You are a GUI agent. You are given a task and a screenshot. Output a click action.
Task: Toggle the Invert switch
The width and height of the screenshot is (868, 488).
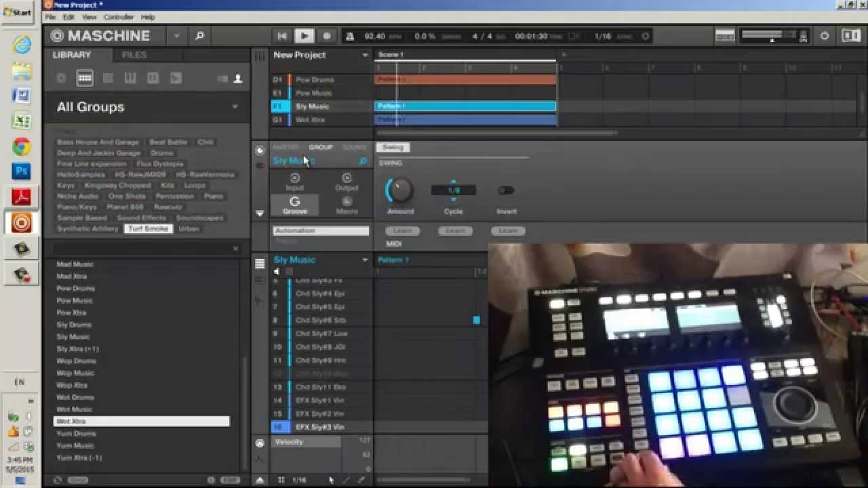[506, 190]
